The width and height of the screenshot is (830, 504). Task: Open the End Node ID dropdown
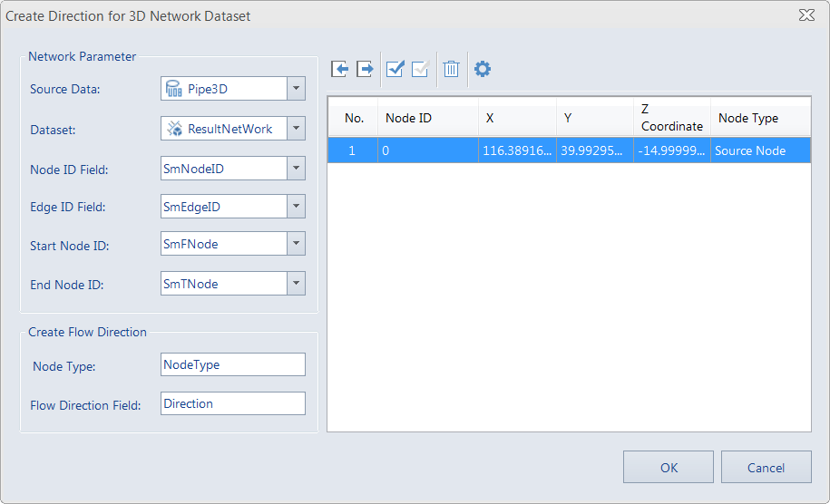tap(296, 284)
